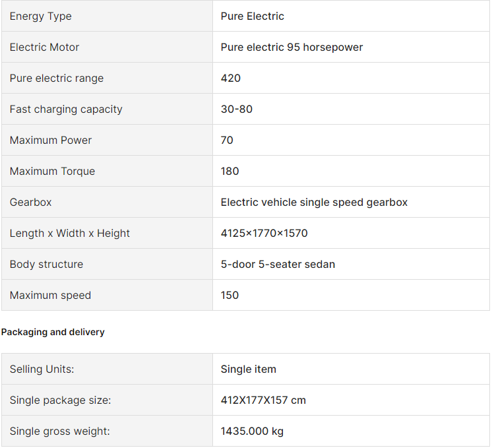Select the 1435.000 kg gross weight value

tap(252, 432)
